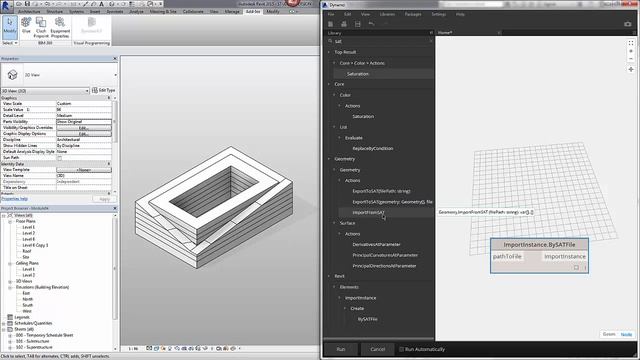Click the zoom out minus control in Dynamo canvas
Image resolution: width=640 pixels, height=360 pixels.
[x=631, y=59]
